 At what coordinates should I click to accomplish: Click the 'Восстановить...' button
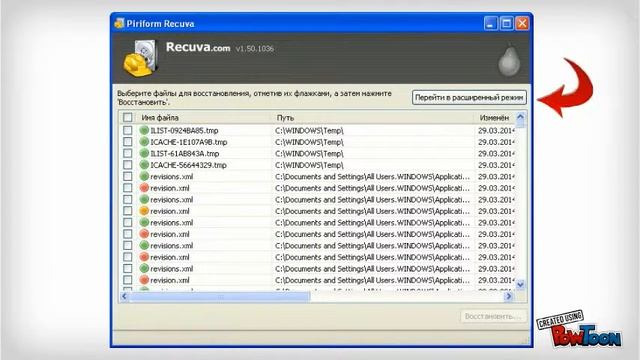pyautogui.click(x=493, y=316)
